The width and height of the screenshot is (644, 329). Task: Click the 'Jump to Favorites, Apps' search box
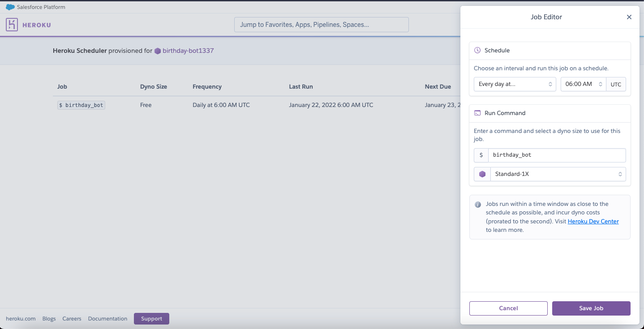(x=322, y=25)
